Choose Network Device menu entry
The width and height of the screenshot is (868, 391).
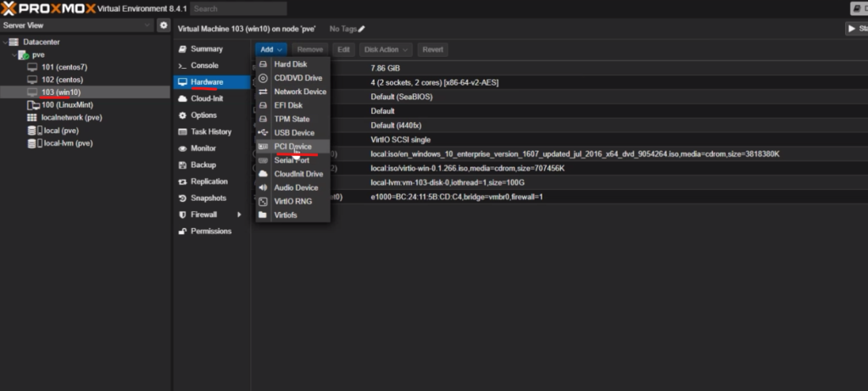coord(292,92)
